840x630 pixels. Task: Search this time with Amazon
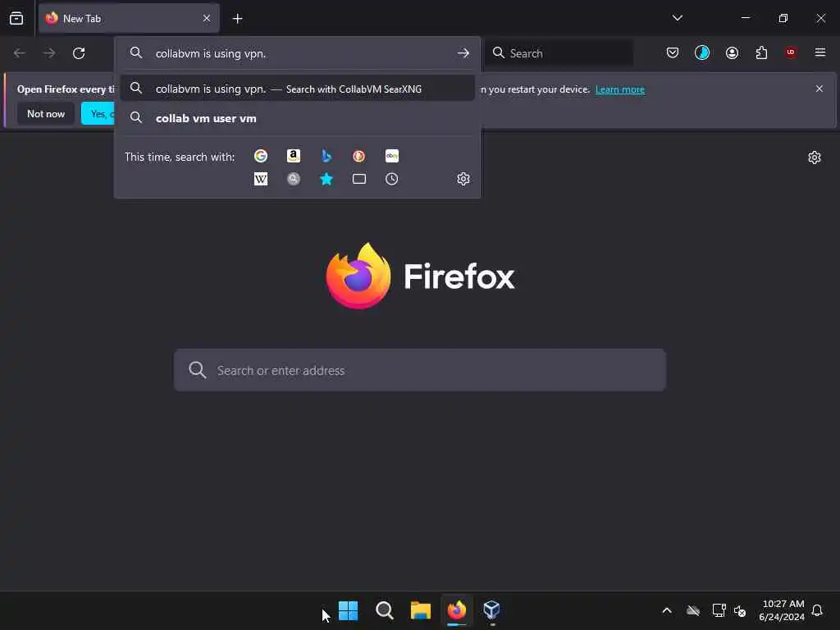click(x=294, y=156)
